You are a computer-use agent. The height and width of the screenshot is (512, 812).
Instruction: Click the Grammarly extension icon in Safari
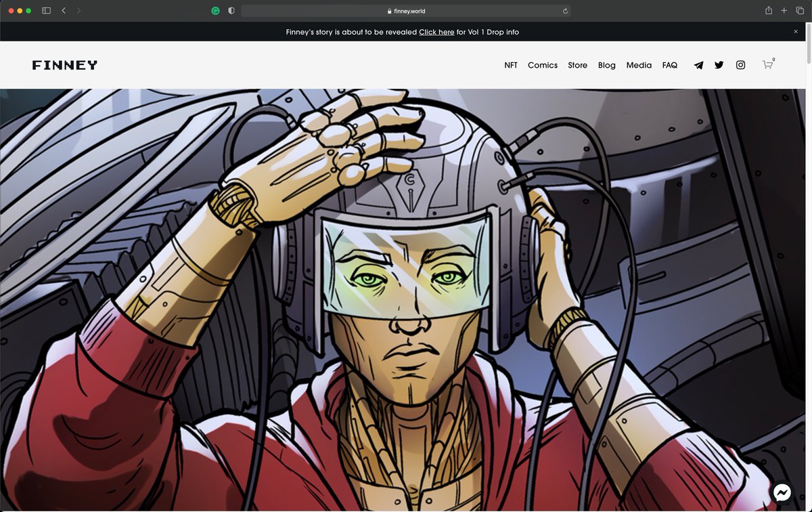click(216, 11)
